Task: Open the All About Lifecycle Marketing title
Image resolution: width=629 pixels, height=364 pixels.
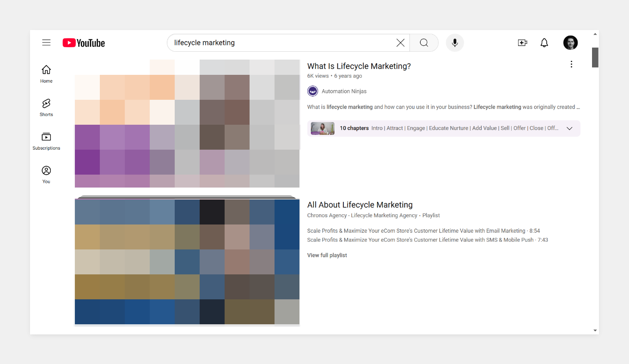Action: pyautogui.click(x=360, y=205)
